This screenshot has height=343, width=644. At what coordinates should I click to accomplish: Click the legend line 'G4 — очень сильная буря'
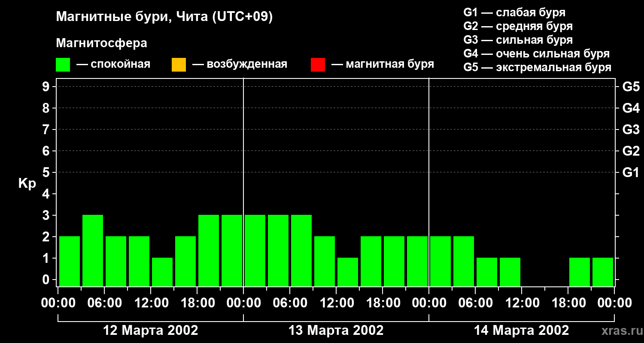click(x=536, y=54)
